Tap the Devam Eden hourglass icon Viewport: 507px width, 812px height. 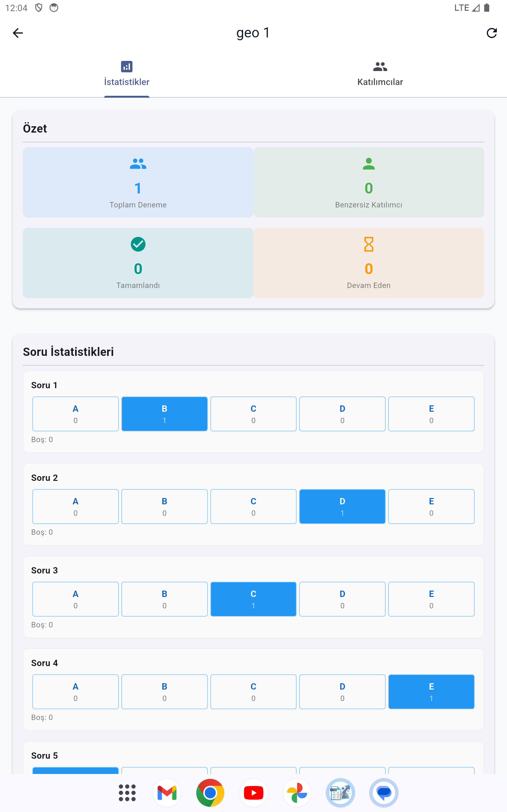coord(369,244)
